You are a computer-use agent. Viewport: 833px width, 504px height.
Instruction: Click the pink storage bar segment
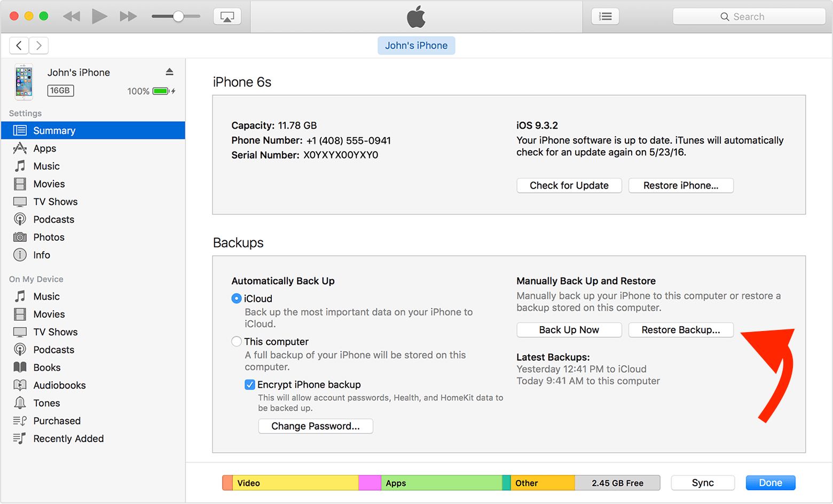tap(370, 483)
